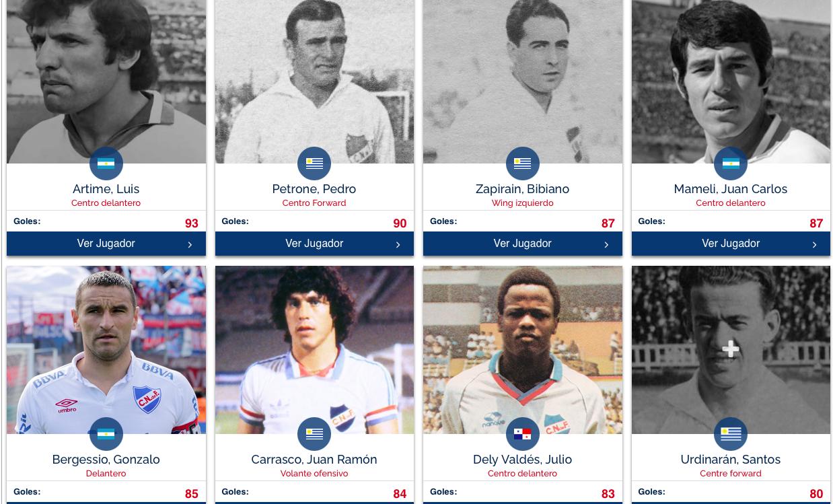This screenshot has width=833, height=504.
Task: Click Uruguay flag icon on Zapirain card
Action: (x=523, y=164)
